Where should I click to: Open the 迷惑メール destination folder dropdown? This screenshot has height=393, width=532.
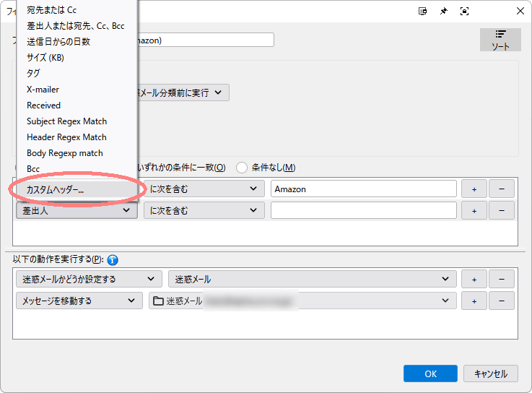tap(302, 301)
